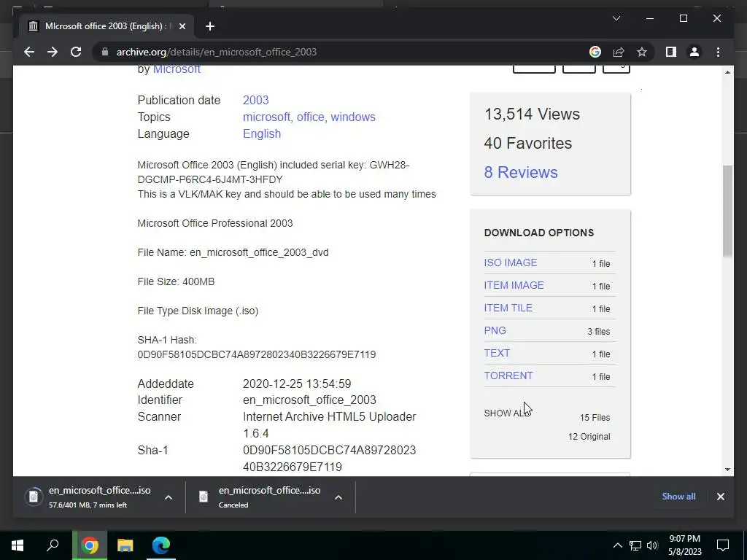
Task: Open the Windows Start menu
Action: click(x=18, y=545)
